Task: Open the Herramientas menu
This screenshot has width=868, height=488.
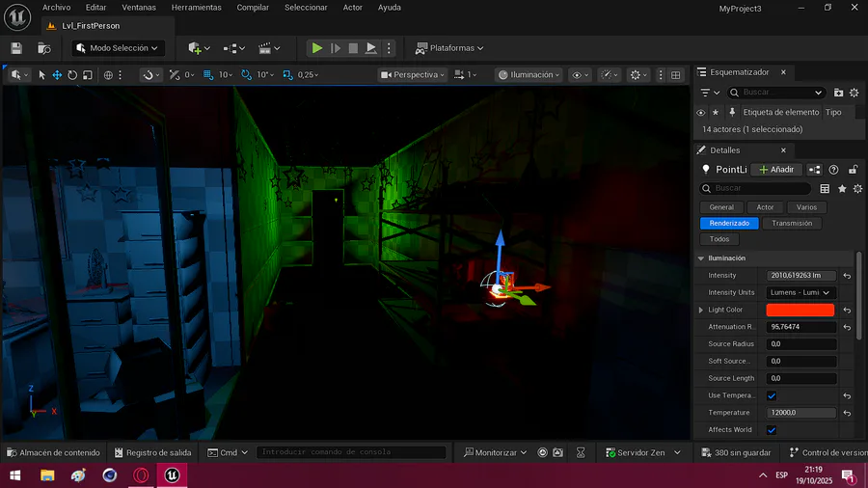Action: point(197,7)
